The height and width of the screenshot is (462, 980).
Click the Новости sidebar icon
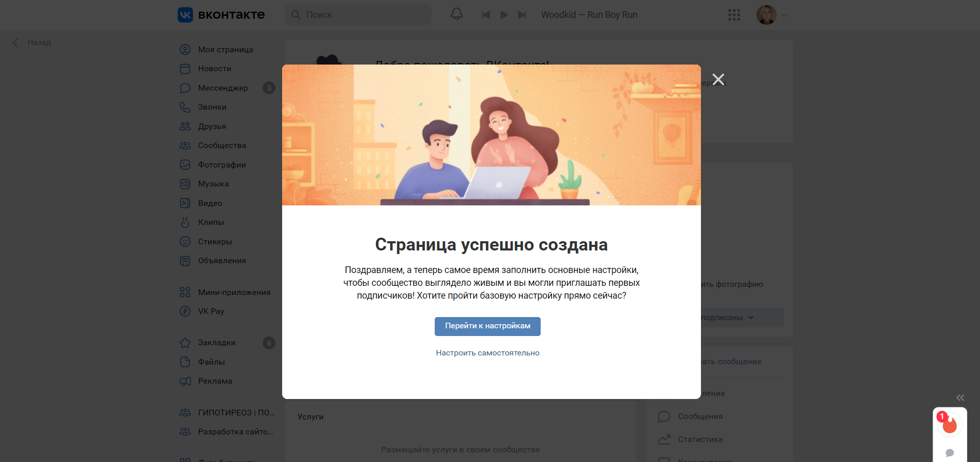click(x=185, y=69)
